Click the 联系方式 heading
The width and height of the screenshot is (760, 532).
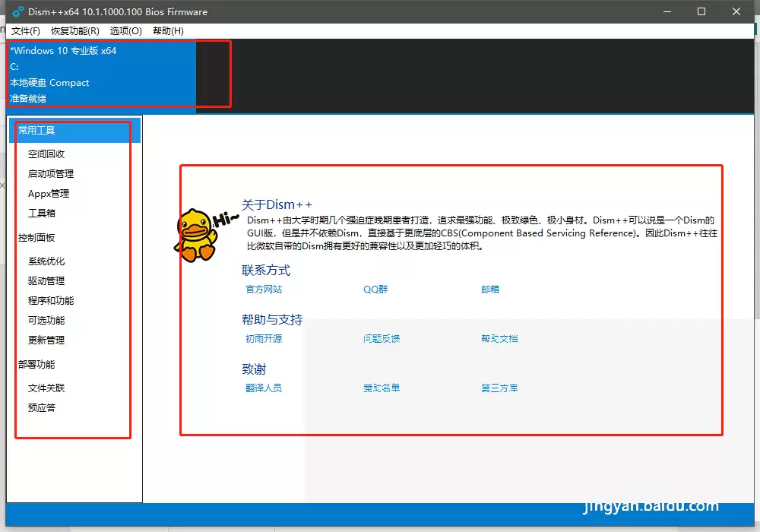point(266,271)
